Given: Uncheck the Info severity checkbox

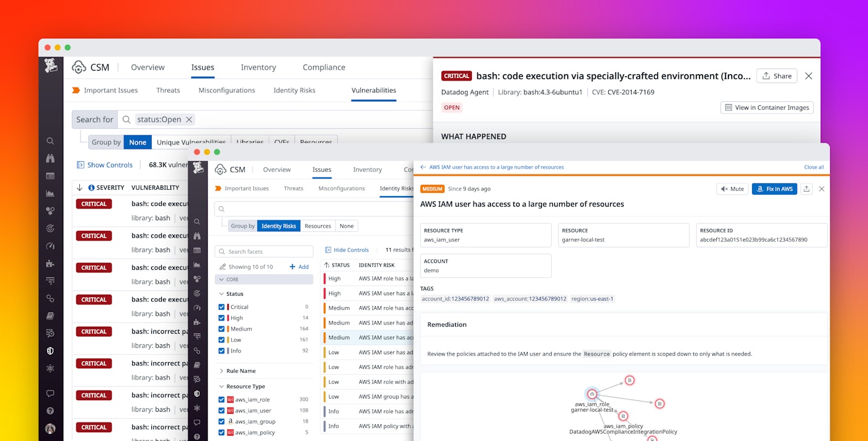Looking at the screenshot, I should 221,350.
